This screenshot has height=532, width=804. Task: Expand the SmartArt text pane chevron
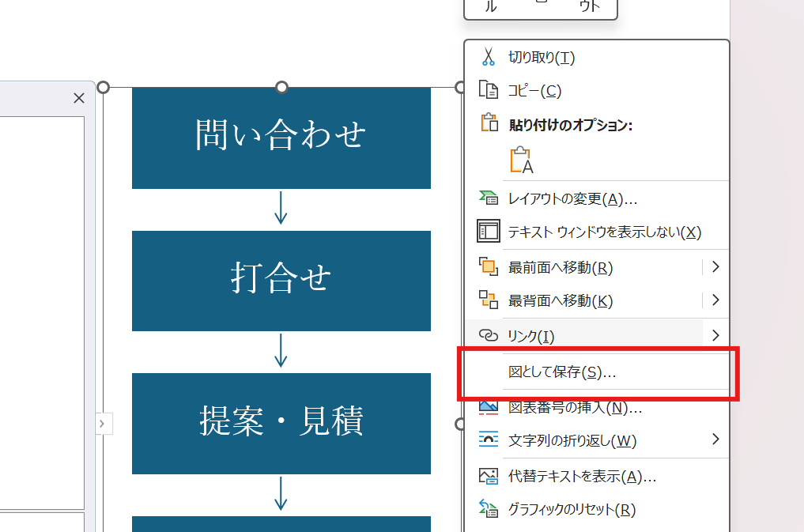tap(103, 424)
